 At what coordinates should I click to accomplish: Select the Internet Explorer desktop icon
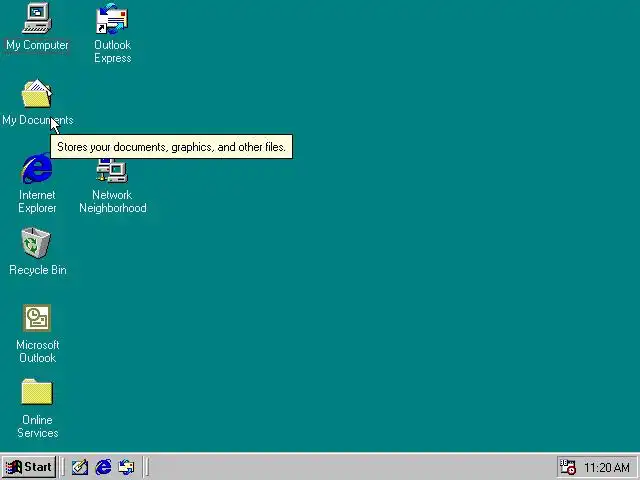pos(37,168)
